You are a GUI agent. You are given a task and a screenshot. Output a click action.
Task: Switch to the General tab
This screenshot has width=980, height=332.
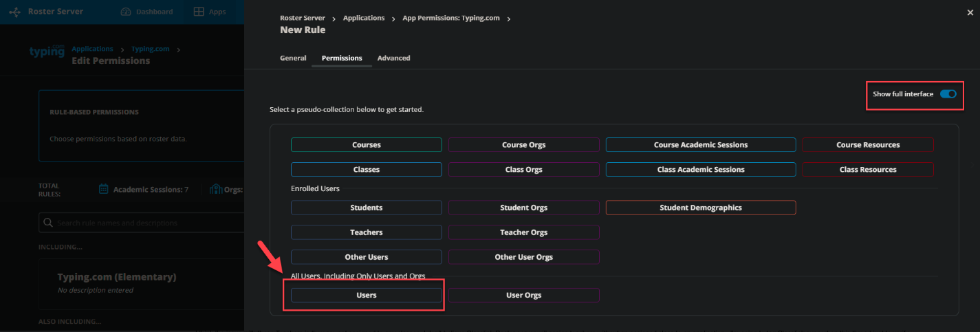[293, 58]
